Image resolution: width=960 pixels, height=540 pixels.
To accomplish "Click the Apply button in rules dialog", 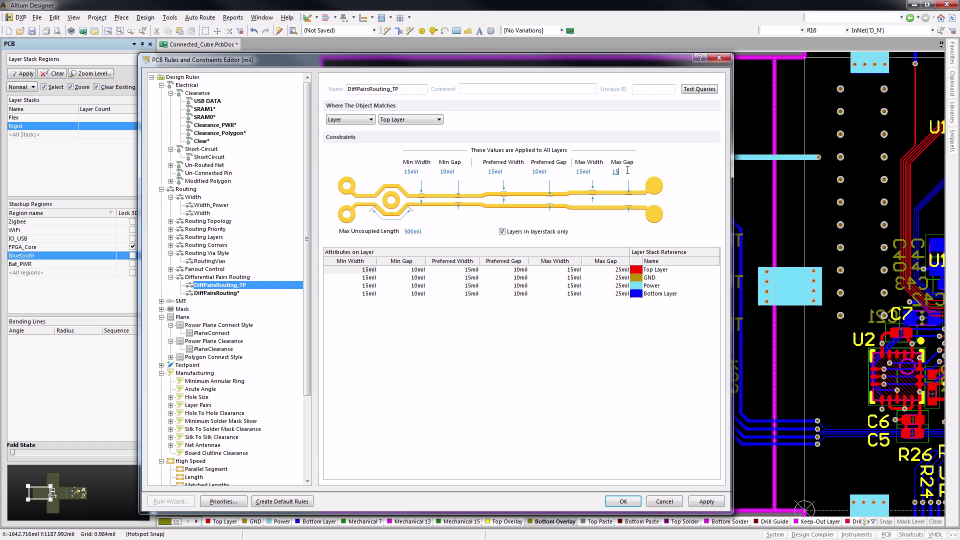I will coord(707,501).
